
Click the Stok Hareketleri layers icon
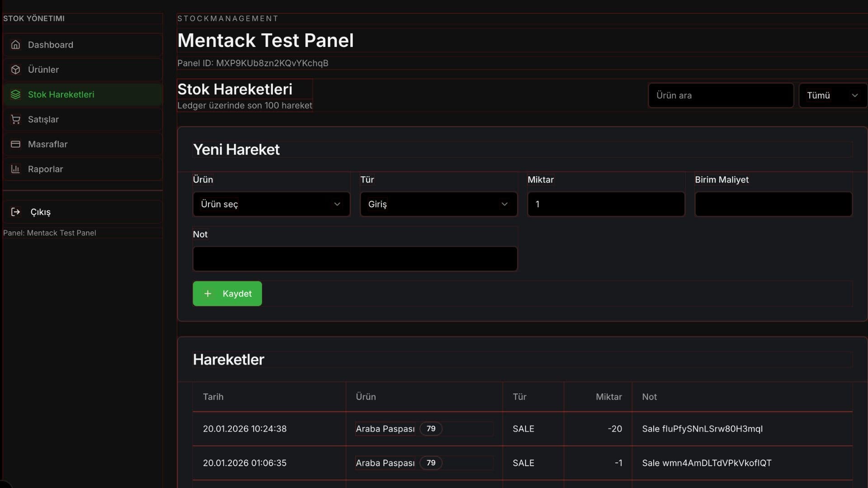point(15,94)
